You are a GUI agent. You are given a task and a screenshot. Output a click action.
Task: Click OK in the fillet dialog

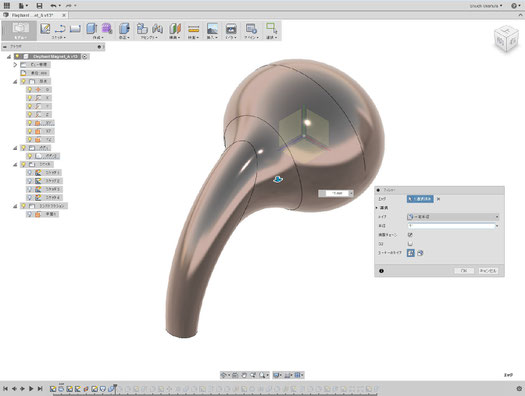tap(464, 270)
